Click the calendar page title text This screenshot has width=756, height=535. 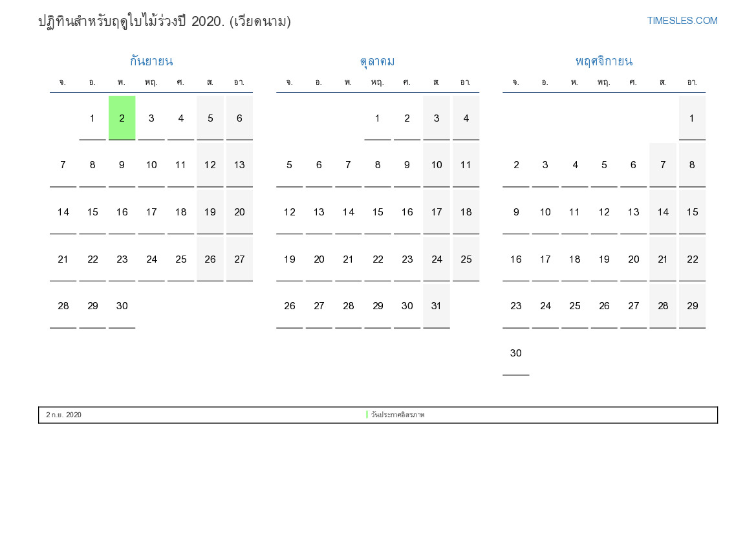click(x=164, y=21)
